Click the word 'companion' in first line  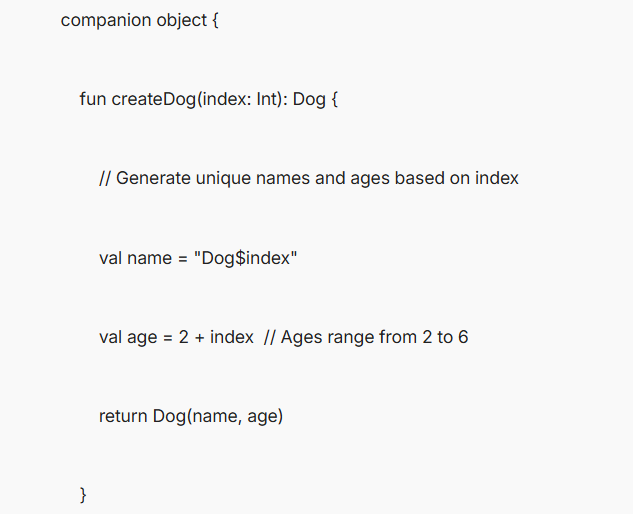point(106,21)
